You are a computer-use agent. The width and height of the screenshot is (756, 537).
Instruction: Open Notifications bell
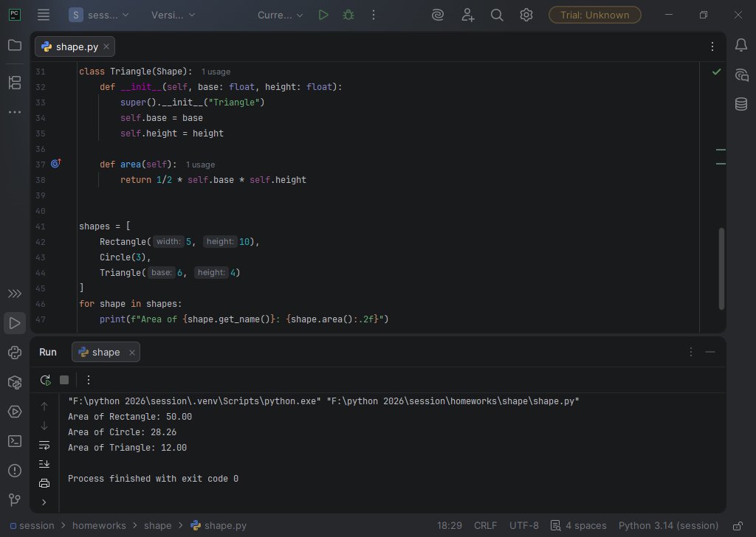(741, 45)
